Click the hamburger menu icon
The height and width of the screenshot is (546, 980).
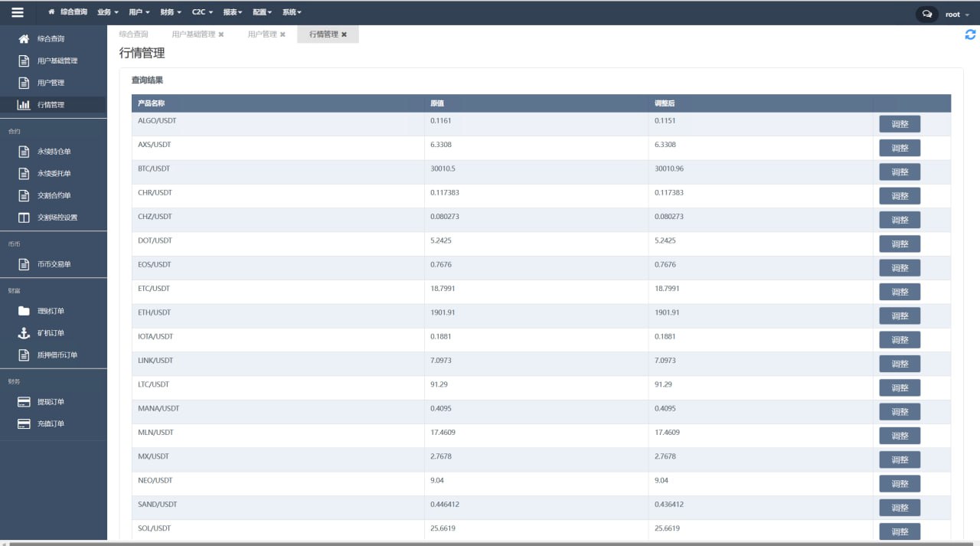(18, 12)
